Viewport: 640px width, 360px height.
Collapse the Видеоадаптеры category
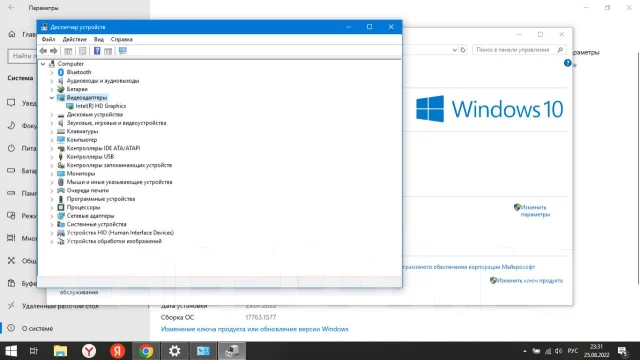click(x=51, y=98)
